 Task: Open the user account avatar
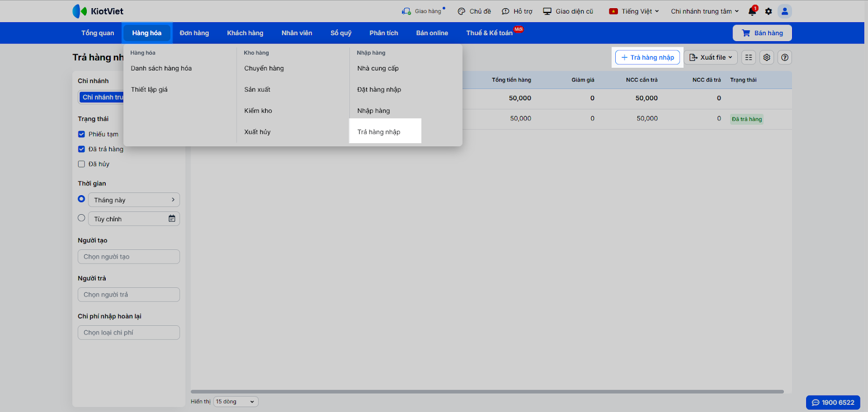coord(784,11)
